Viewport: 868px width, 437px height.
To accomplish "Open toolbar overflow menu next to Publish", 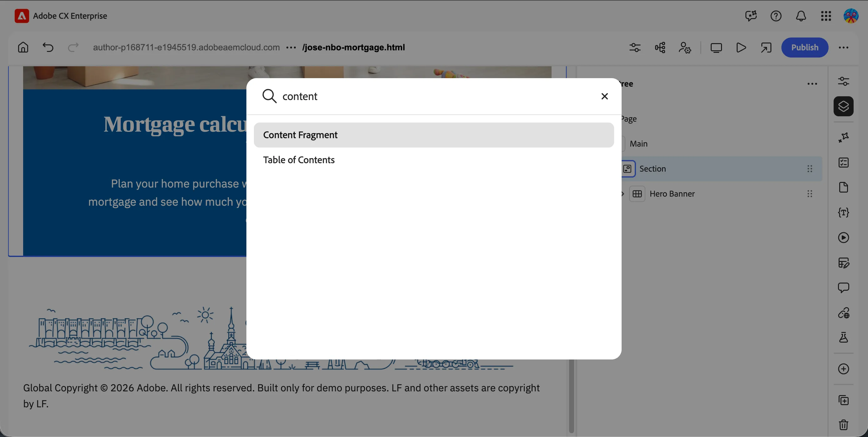I will coord(843,48).
